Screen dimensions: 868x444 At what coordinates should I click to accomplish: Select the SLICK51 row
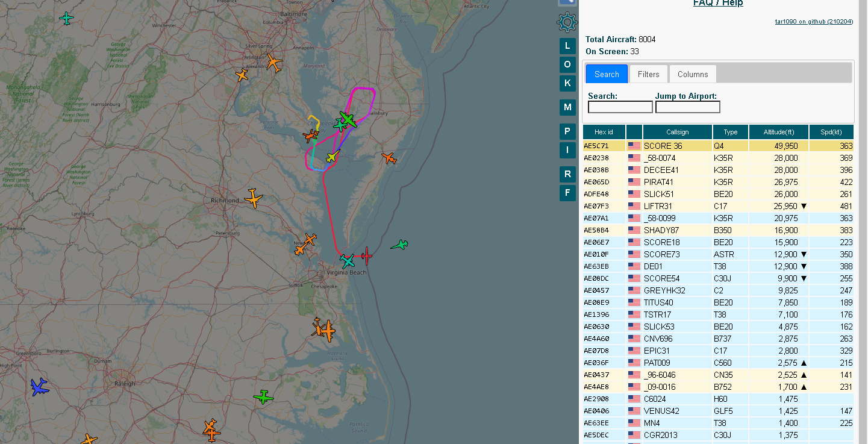pyautogui.click(x=718, y=194)
